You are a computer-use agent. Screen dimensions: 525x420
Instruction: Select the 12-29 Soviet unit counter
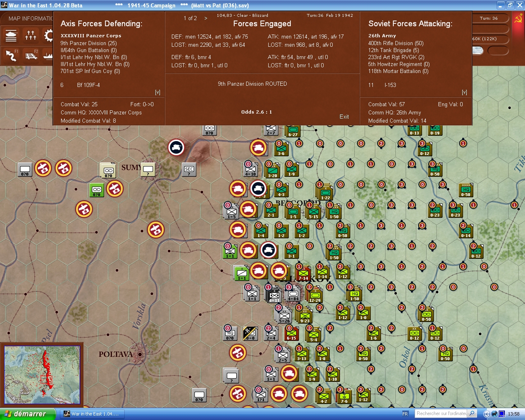[315, 295]
